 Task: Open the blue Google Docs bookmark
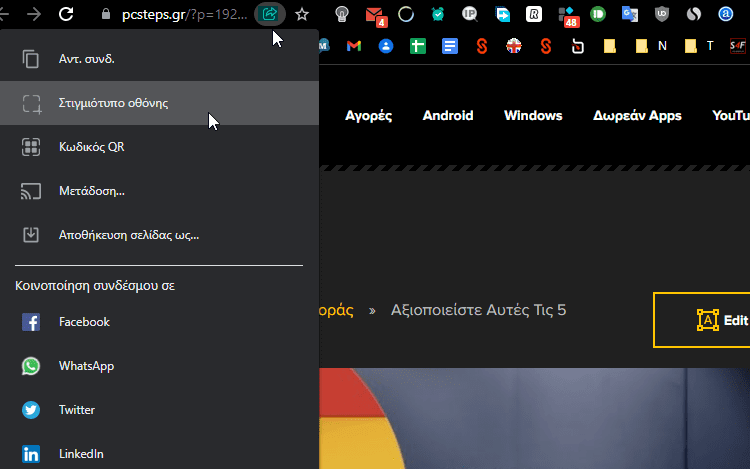pyautogui.click(x=450, y=46)
